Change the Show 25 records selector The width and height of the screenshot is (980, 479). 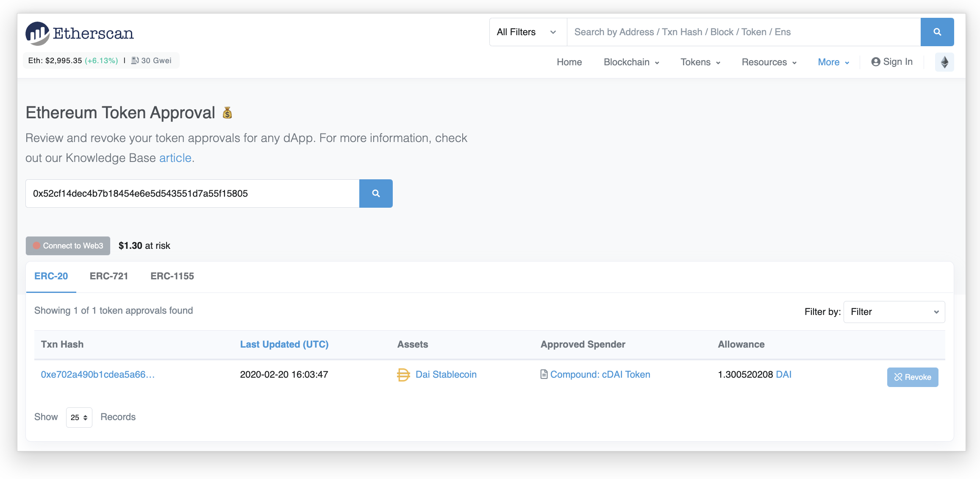pyautogui.click(x=79, y=418)
